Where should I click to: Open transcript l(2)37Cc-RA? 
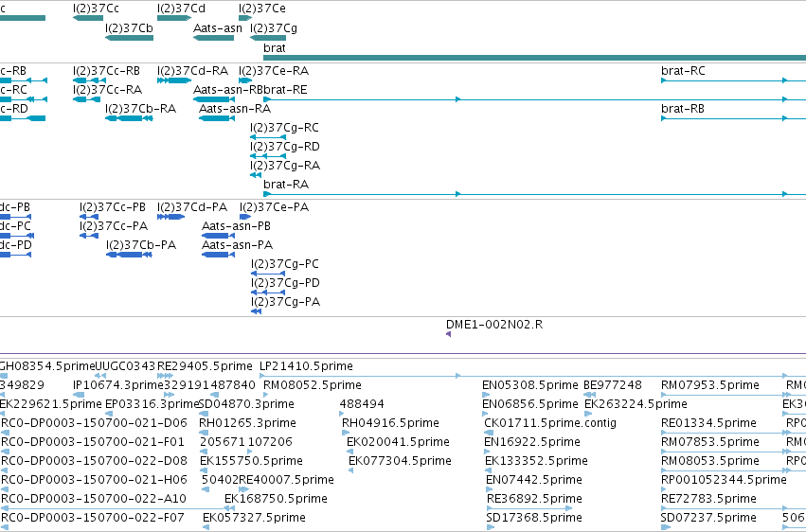point(107,90)
